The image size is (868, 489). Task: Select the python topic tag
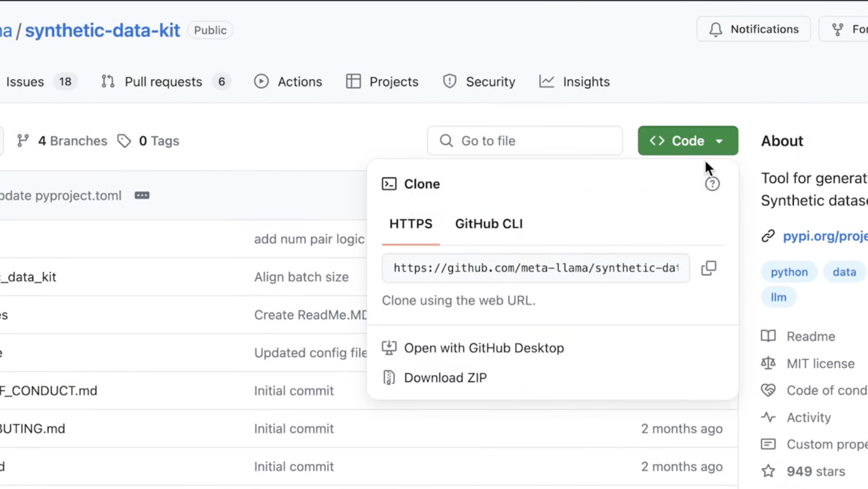pos(789,272)
